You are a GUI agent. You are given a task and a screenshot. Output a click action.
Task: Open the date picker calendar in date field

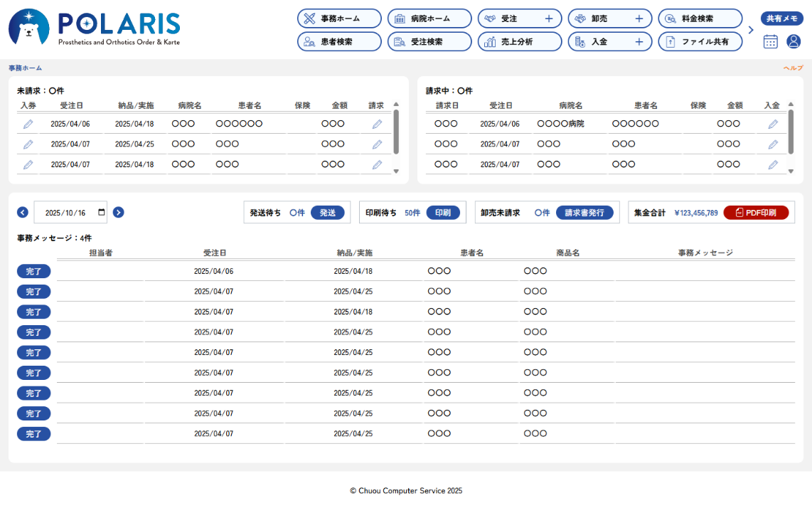(x=102, y=212)
